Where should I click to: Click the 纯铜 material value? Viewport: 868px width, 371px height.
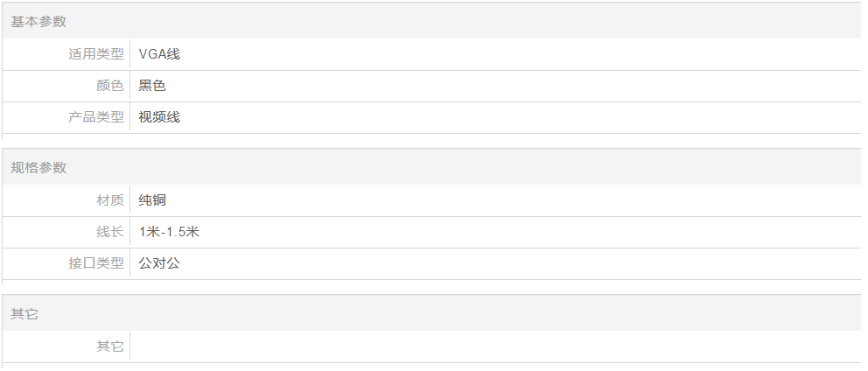152,200
